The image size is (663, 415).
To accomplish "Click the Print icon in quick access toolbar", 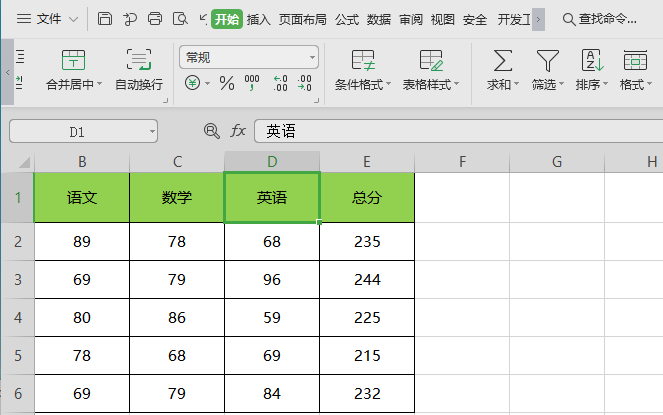I will [x=155, y=19].
